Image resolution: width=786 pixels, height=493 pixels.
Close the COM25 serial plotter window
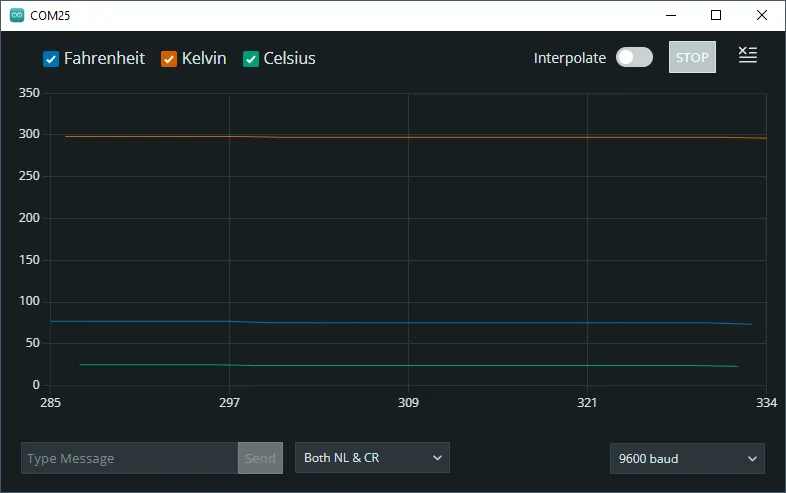point(762,16)
